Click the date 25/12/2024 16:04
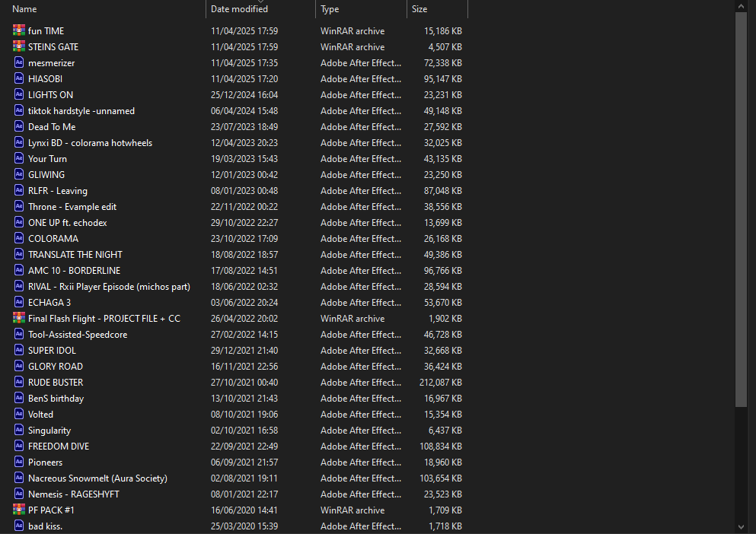Viewport: 756px width, 534px height. (244, 94)
